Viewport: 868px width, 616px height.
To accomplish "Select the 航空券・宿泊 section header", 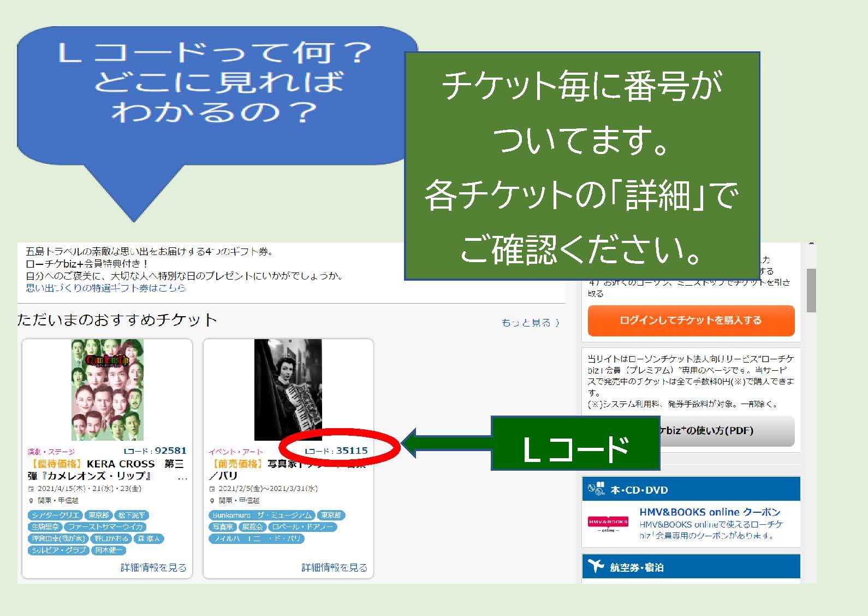I will coord(691,567).
